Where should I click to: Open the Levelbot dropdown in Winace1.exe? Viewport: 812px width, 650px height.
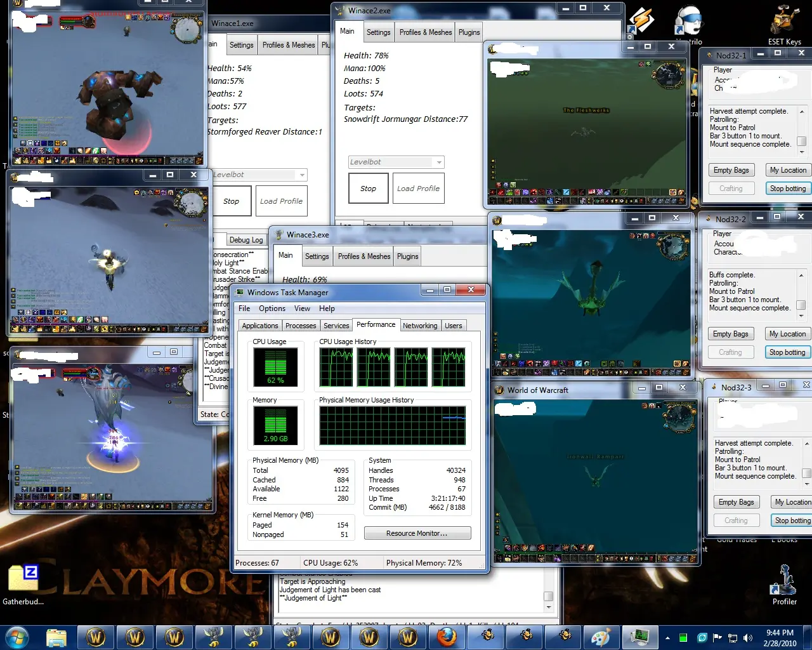click(x=259, y=175)
